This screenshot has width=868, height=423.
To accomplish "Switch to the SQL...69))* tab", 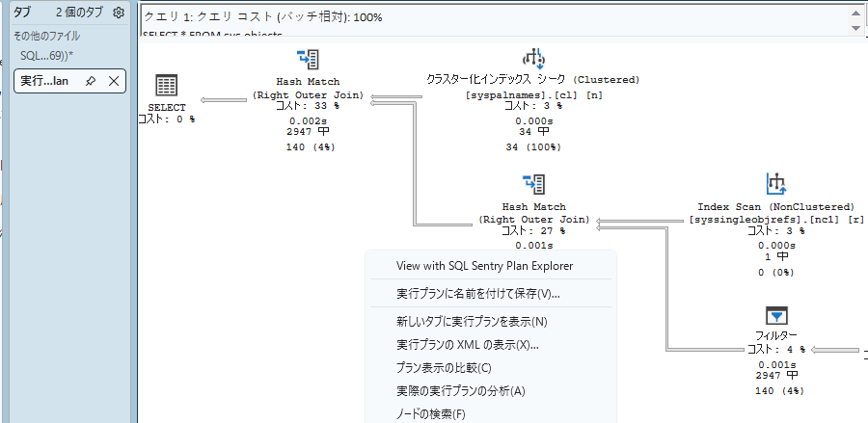I will [48, 56].
